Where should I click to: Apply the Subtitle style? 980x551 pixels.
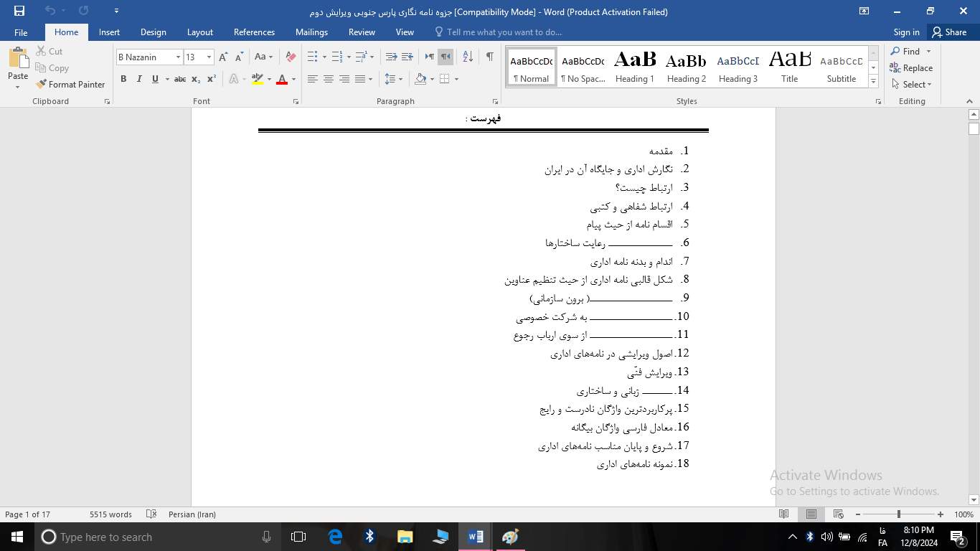[x=842, y=67]
